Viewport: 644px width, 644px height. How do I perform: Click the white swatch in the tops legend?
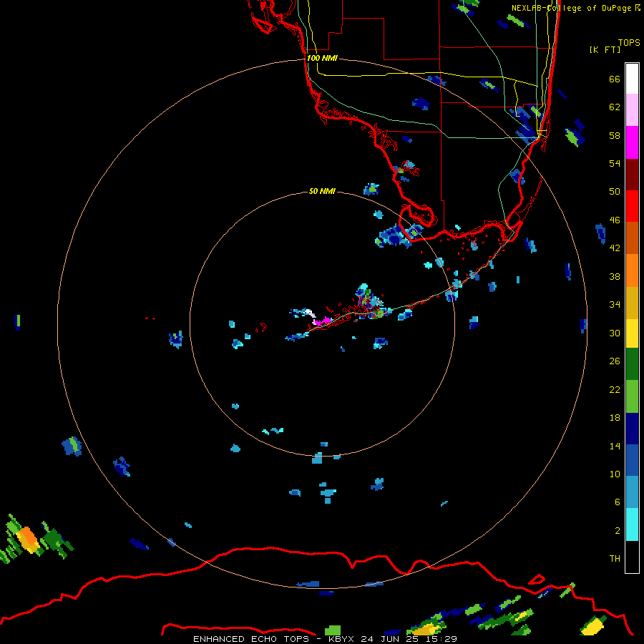[632, 79]
